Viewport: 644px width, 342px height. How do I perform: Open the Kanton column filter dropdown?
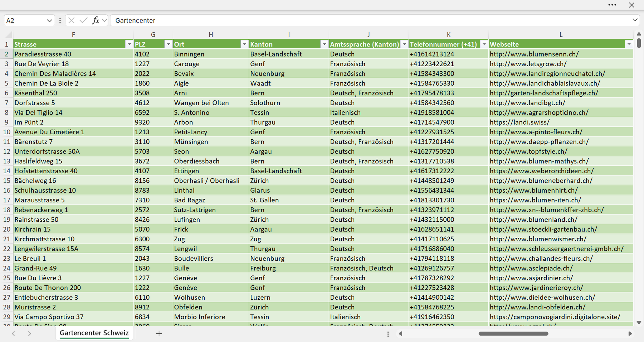tap(324, 44)
